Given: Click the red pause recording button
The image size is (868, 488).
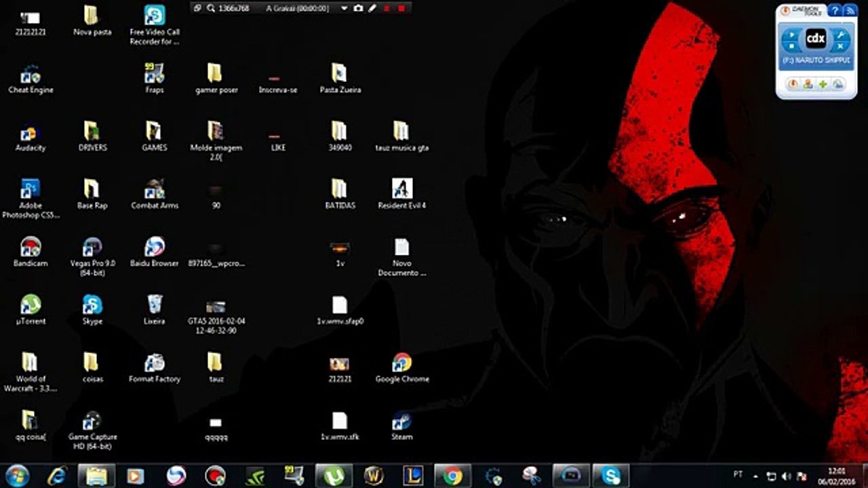Looking at the screenshot, I should [x=387, y=8].
